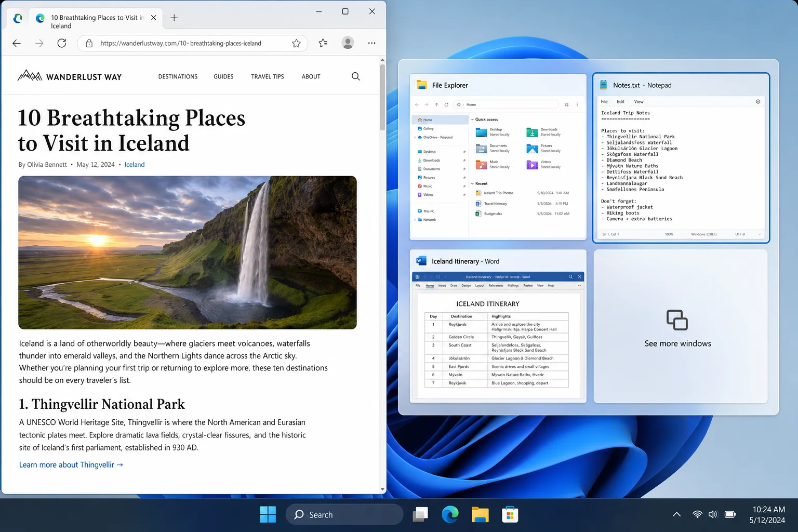Image resolution: width=798 pixels, height=532 pixels.
Task: Click the search icon in the Word preview title bar
Action: (570, 277)
